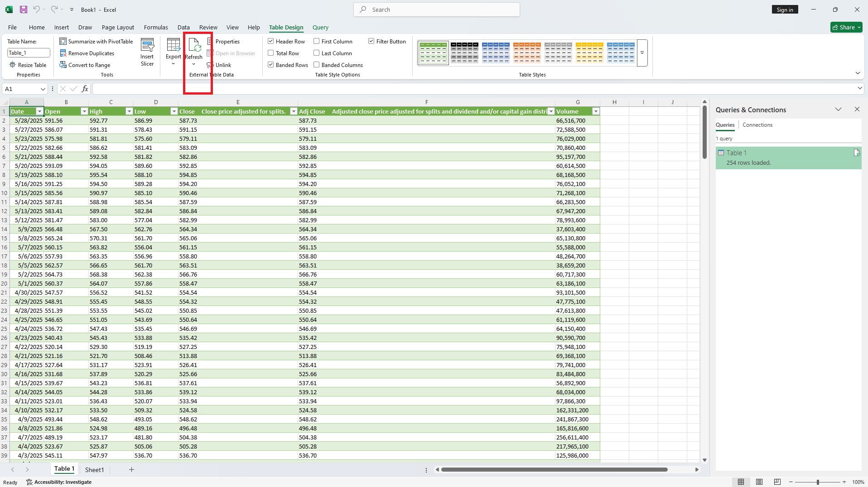Switch to the Sheet1 tab
This screenshot has height=487, width=868.
click(94, 470)
